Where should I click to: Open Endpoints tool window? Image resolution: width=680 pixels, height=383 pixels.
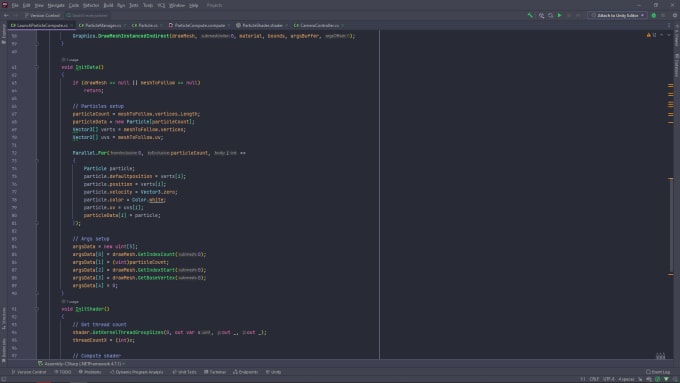pos(245,372)
